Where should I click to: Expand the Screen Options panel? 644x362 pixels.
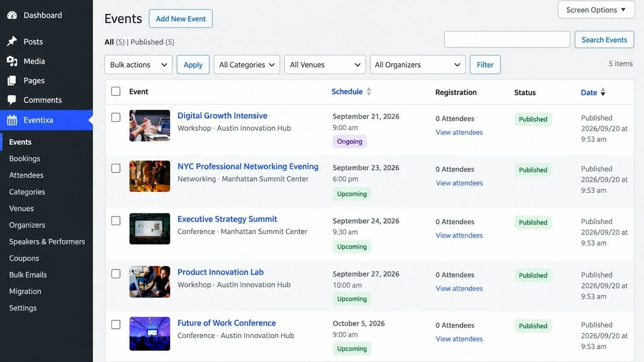point(596,10)
